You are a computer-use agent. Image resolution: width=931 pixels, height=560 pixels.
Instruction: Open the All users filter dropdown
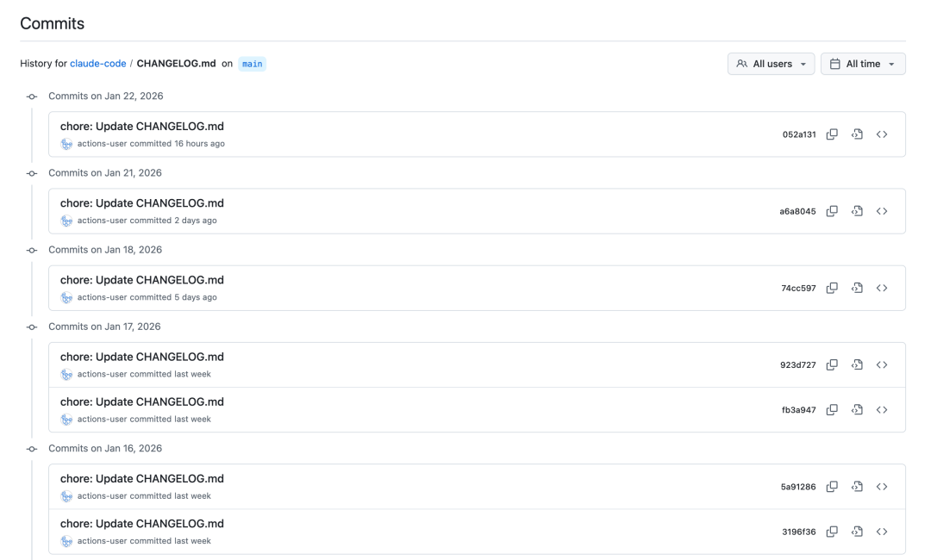772,63
